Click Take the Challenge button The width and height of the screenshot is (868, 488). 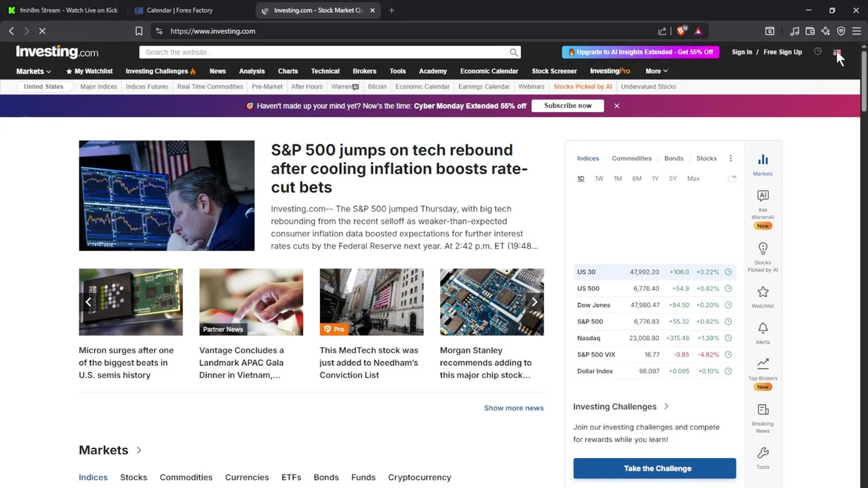tap(654, 468)
